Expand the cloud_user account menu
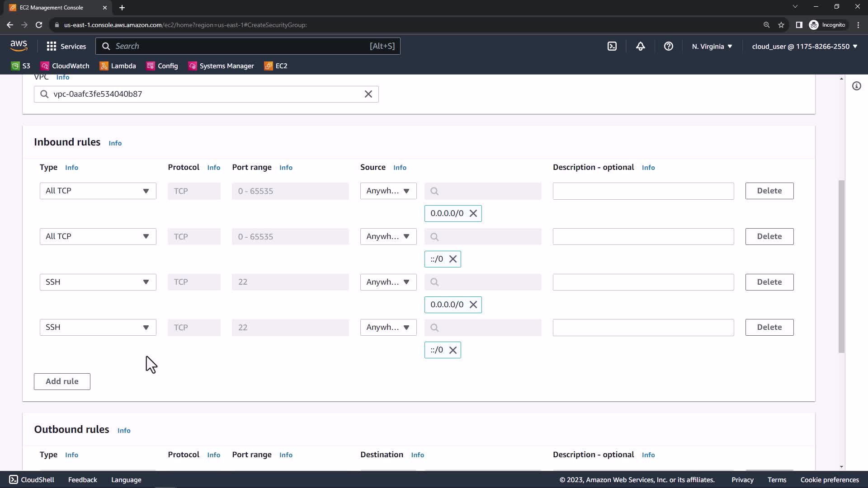 [804, 46]
